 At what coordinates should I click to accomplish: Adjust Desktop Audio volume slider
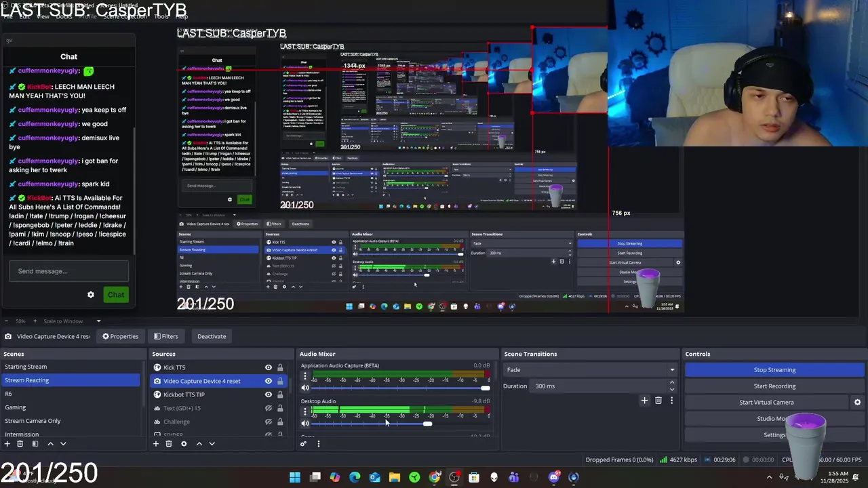(400, 424)
